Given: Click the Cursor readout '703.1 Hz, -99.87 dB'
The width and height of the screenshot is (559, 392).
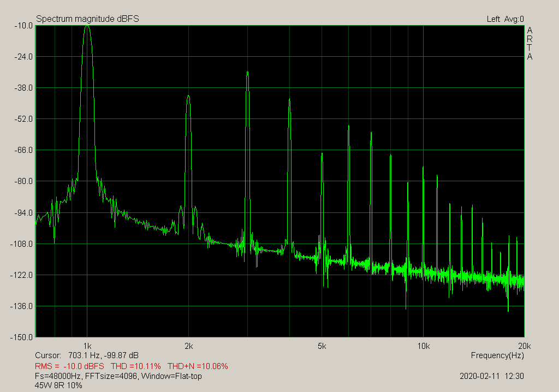Looking at the screenshot, I should pyautogui.click(x=103, y=355).
